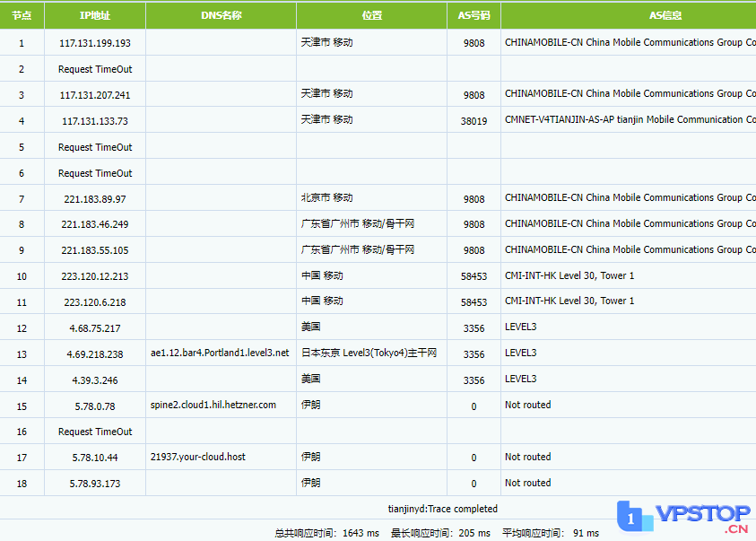
Task: Click DNS name 21937.your-cloud.host
Action: (197, 457)
